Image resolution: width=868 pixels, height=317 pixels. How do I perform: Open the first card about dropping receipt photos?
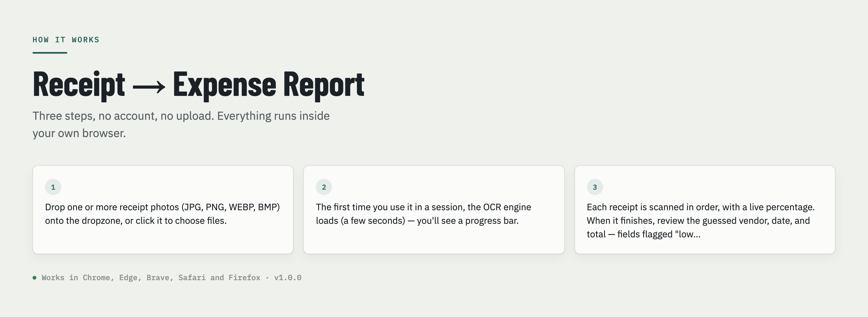tap(163, 210)
